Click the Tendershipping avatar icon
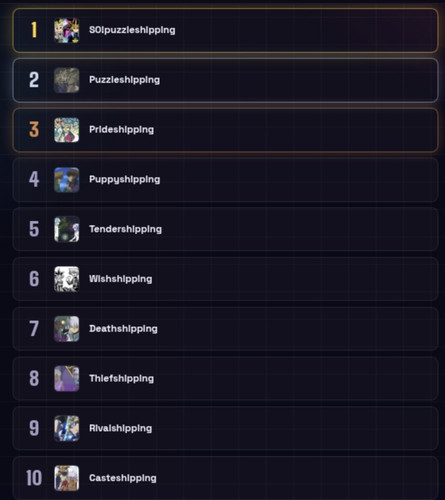445x500 pixels. 67,229
